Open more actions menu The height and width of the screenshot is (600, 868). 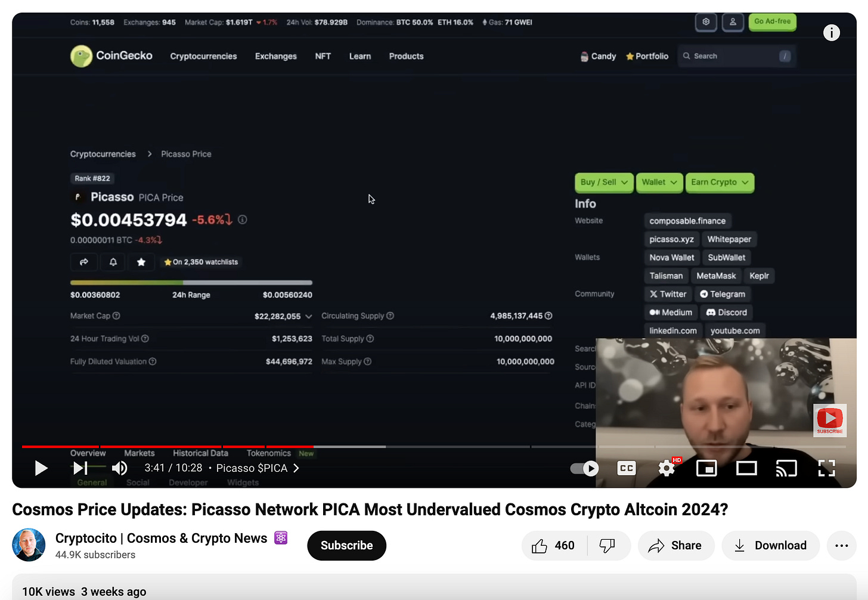pyautogui.click(x=842, y=545)
